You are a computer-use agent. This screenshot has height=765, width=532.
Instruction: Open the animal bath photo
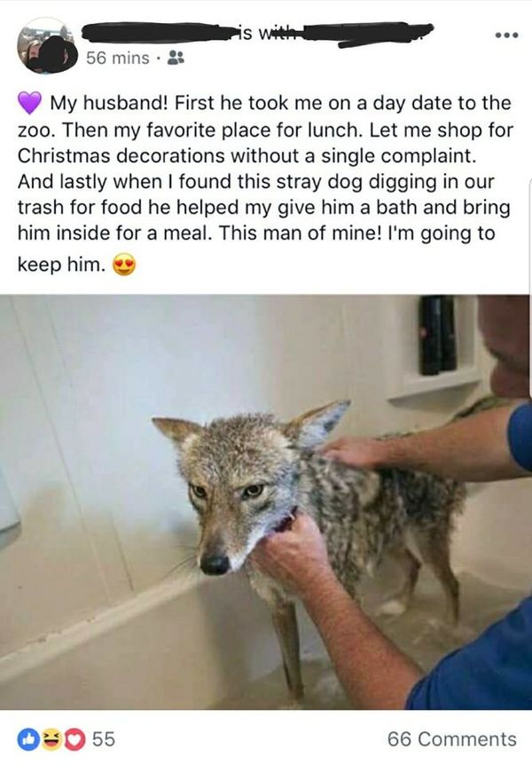pos(265,502)
